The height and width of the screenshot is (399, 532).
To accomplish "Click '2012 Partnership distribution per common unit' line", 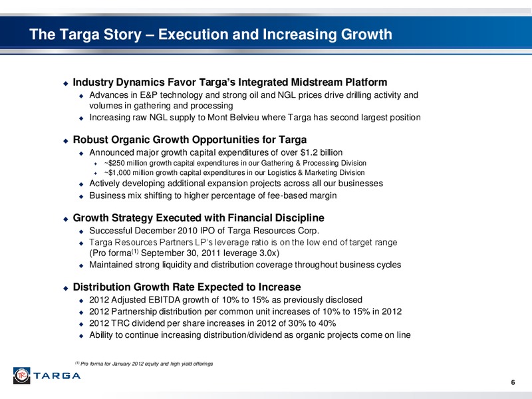I will click(245, 311).
